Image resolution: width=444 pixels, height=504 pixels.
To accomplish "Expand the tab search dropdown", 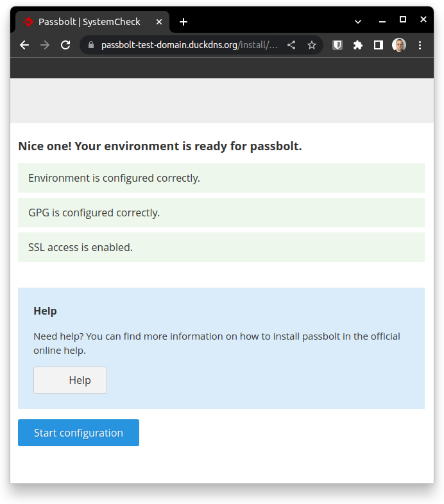I will coord(358,22).
